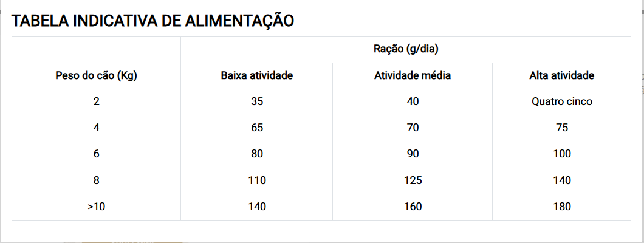Click the "Atividade média" column header
The width and height of the screenshot is (644, 243).
click(413, 76)
